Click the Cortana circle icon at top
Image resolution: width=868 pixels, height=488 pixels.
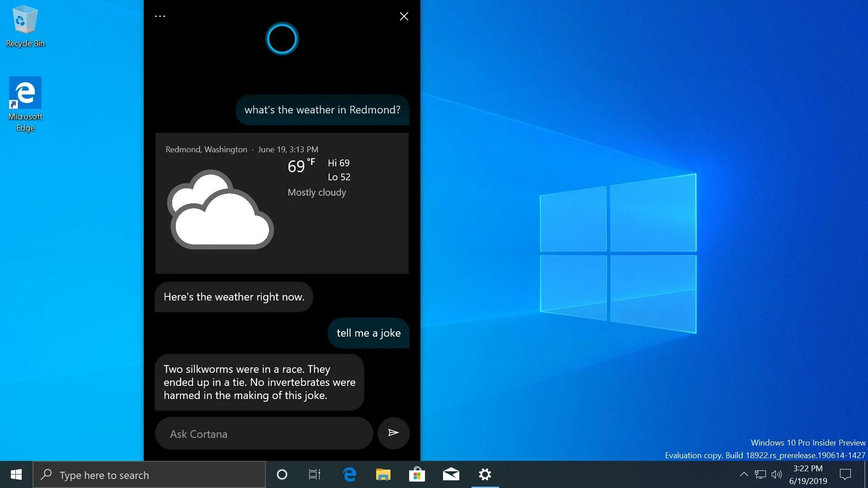click(282, 39)
